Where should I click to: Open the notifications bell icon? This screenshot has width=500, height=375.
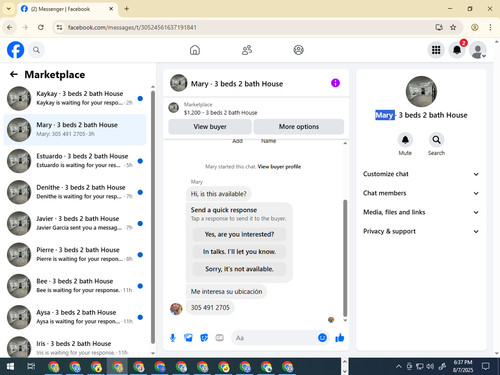(x=457, y=50)
